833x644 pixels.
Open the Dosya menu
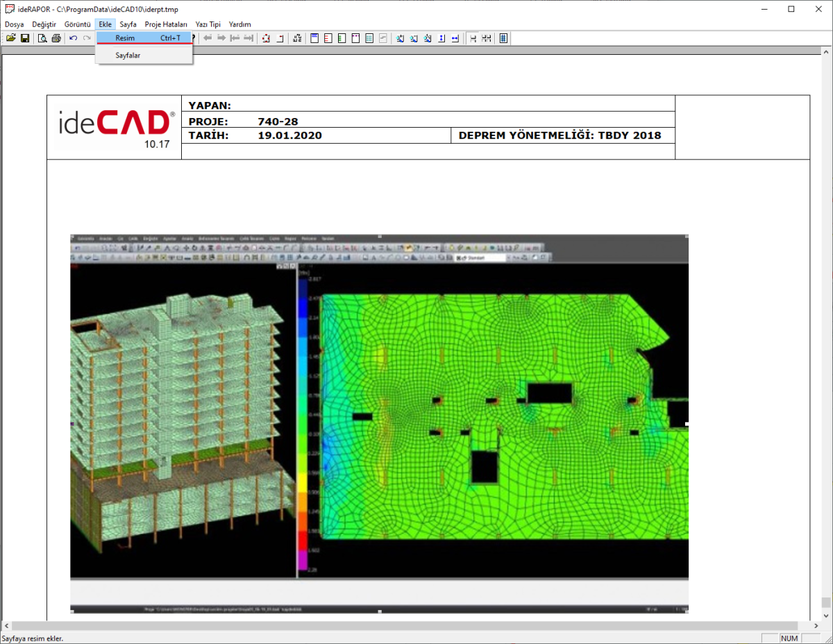pyautogui.click(x=14, y=24)
